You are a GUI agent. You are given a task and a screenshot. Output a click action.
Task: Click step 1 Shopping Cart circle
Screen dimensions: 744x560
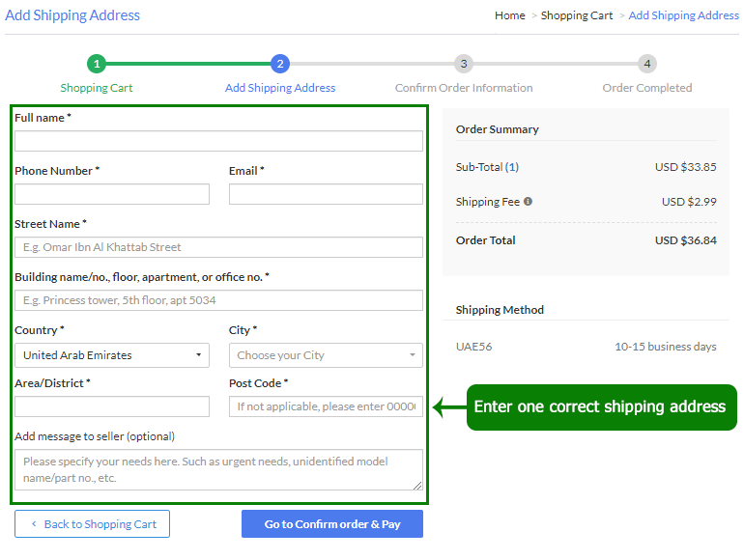pyautogui.click(x=97, y=64)
